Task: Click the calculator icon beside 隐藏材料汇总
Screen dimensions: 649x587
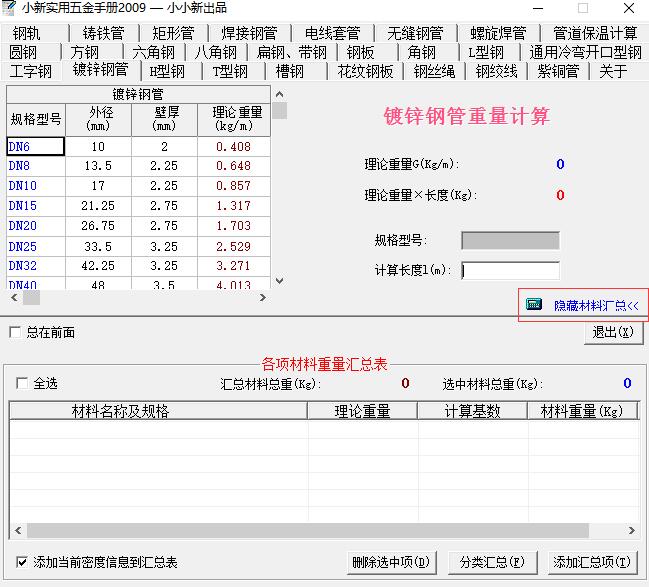Action: pyautogui.click(x=534, y=304)
